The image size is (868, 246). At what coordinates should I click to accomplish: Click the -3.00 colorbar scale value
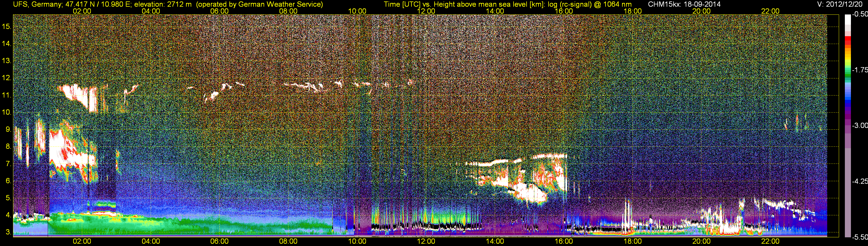pyautogui.click(x=860, y=125)
